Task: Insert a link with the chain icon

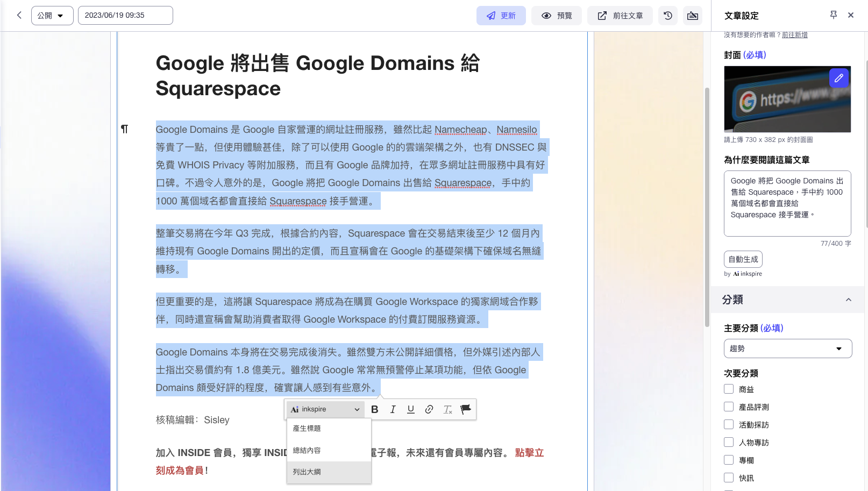Action: coord(429,409)
